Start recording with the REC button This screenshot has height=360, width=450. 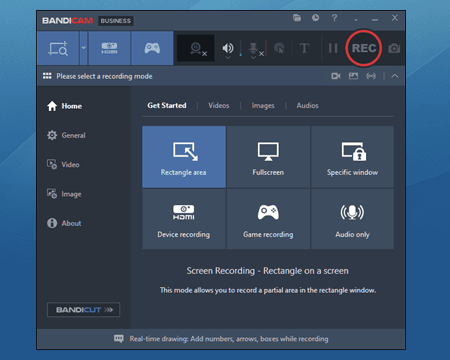click(x=364, y=48)
